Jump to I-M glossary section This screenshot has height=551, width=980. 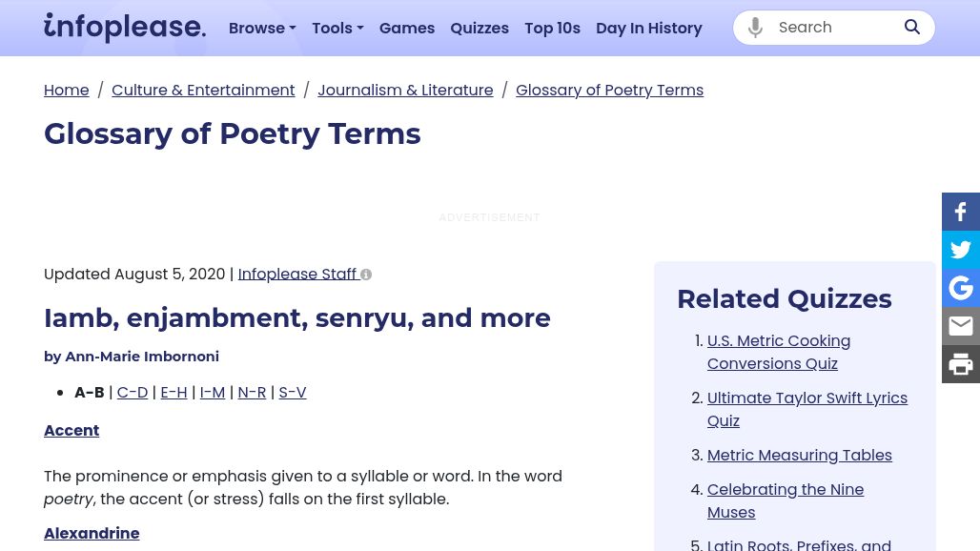tap(213, 393)
